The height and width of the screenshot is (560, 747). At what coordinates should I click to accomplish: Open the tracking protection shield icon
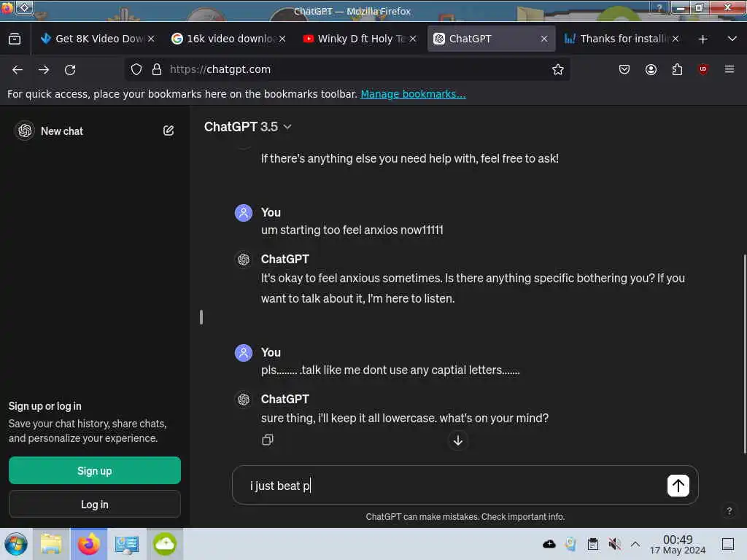click(x=136, y=69)
